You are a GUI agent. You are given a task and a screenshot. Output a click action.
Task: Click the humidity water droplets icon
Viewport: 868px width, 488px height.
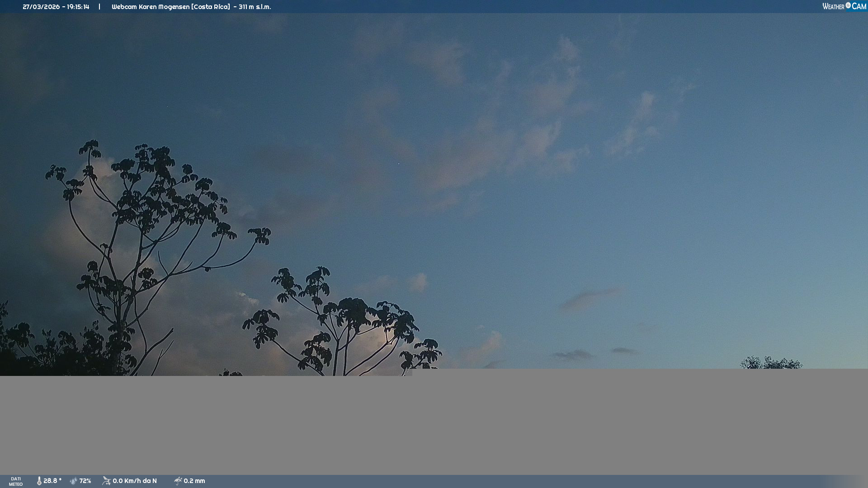(x=73, y=481)
